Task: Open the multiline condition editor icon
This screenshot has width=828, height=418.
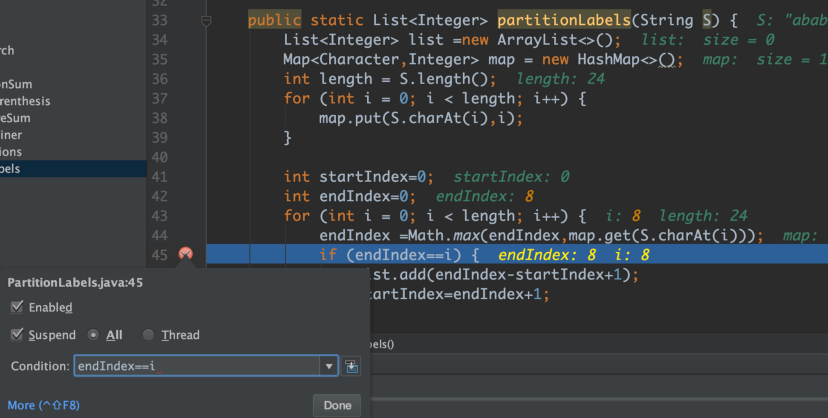Action: pos(351,367)
